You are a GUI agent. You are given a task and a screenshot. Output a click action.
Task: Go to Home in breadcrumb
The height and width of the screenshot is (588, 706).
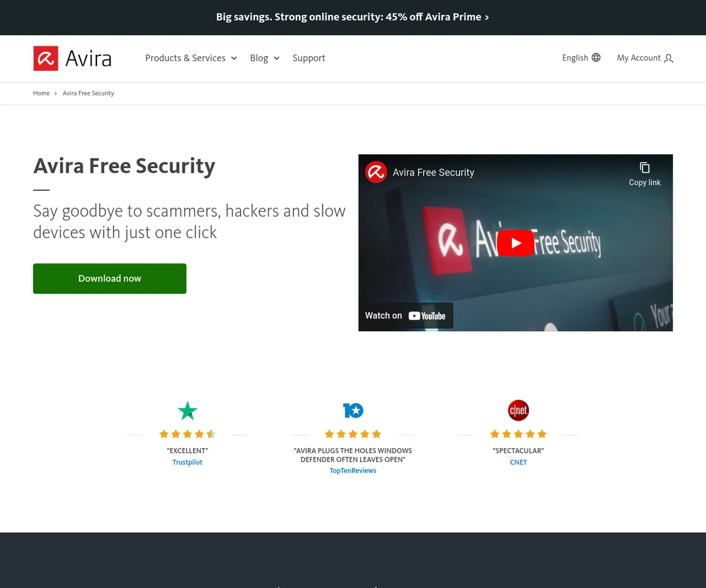(41, 93)
